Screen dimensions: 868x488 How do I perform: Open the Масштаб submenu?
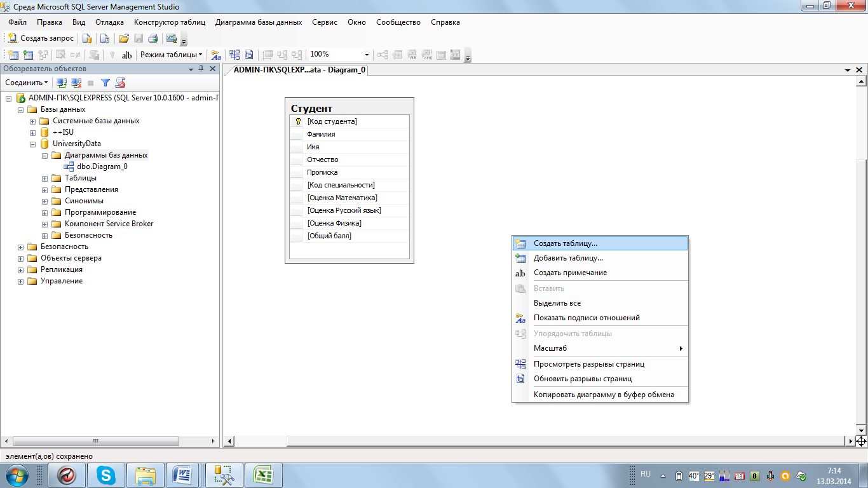click(x=600, y=348)
